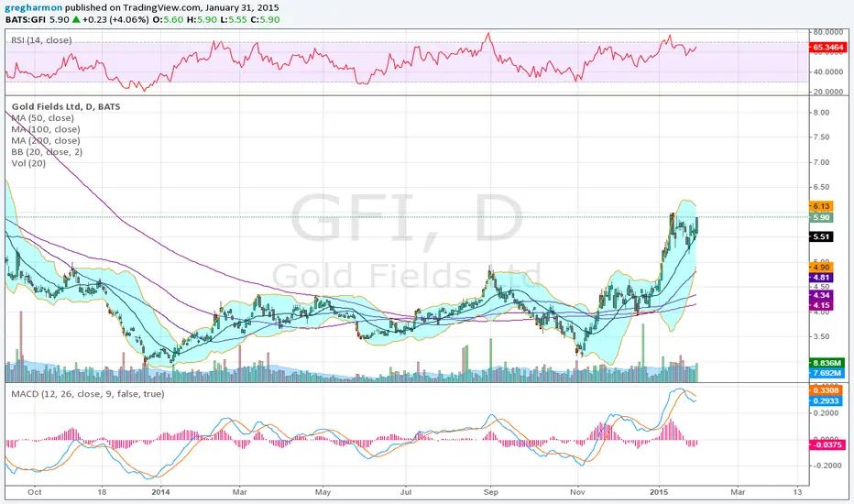This screenshot has width=854, height=504.
Task: Click the 8.00 price scale label
Action: [x=821, y=113]
